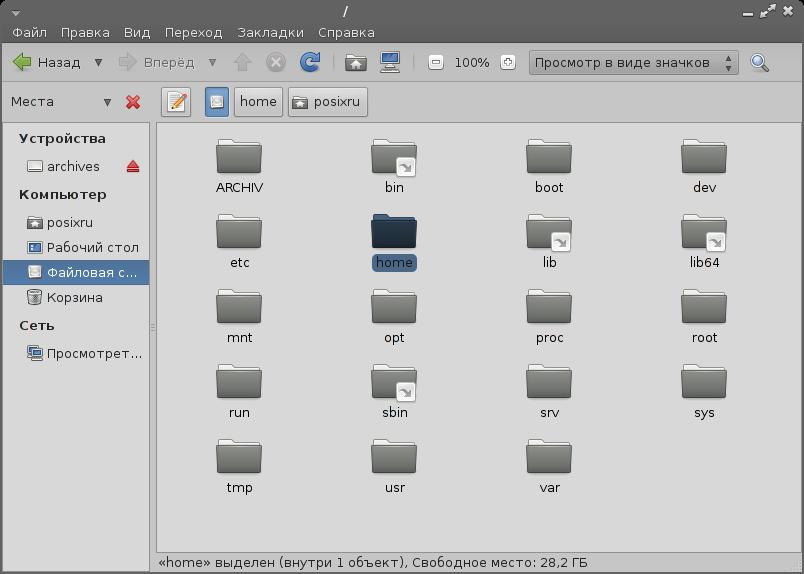Select the lib folder icon
Image resolution: width=804 pixels, height=574 pixels.
549,231
